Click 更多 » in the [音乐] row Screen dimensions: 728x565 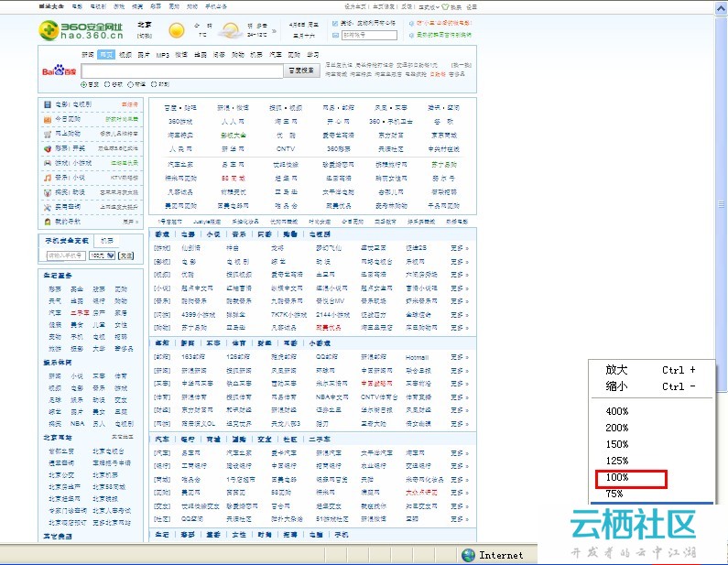[460, 301]
